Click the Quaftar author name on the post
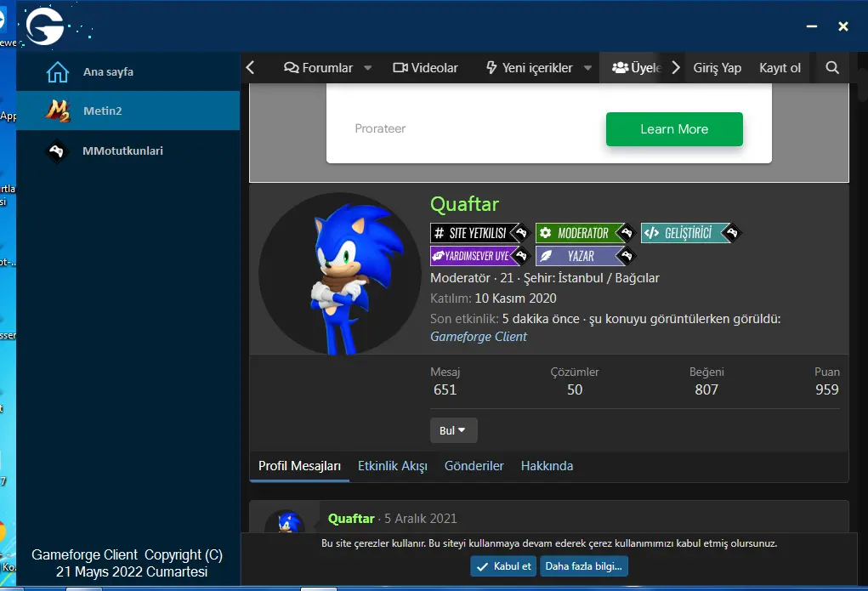The width and height of the screenshot is (868, 591). [x=351, y=519]
